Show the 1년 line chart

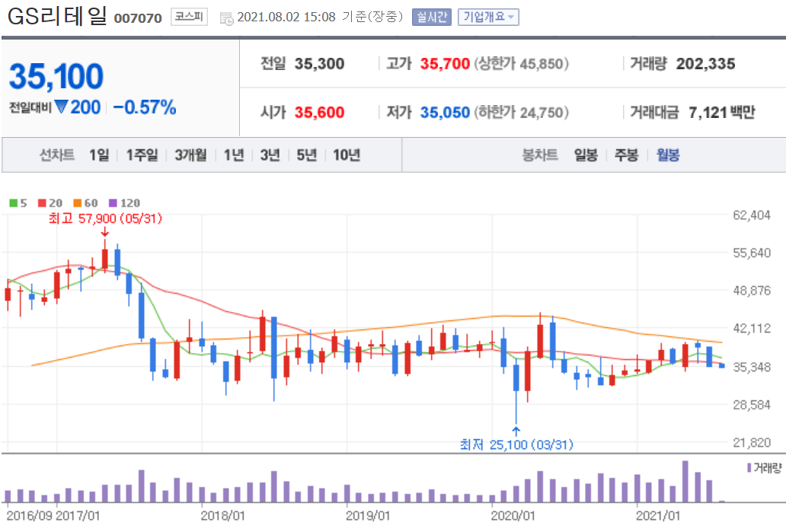[234, 155]
